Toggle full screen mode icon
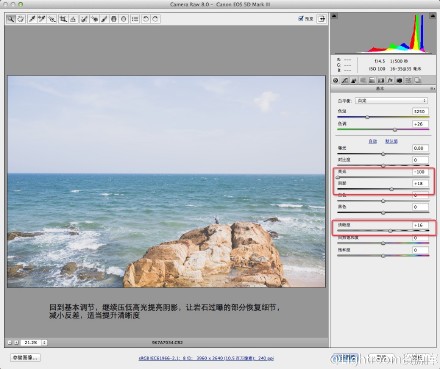This screenshot has height=369, width=440. pyautogui.click(x=321, y=19)
